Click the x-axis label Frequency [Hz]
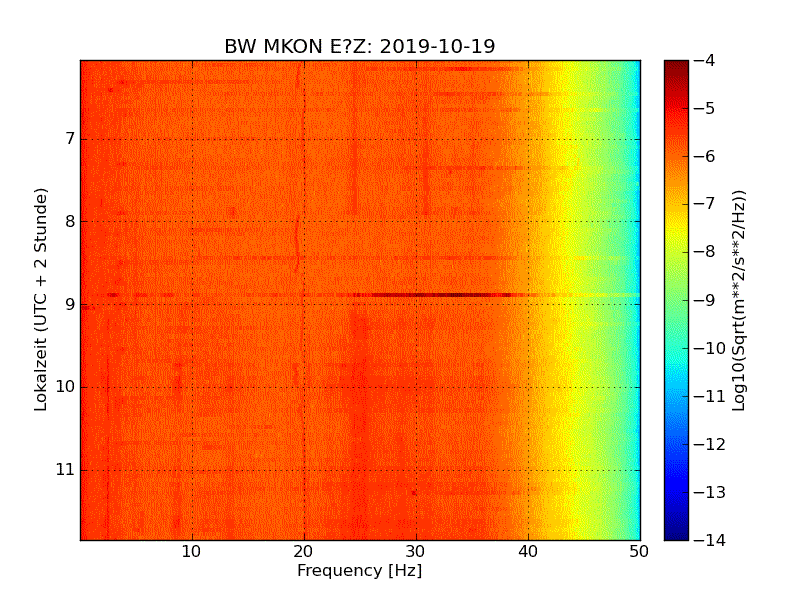800x600 pixels. (x=360, y=570)
